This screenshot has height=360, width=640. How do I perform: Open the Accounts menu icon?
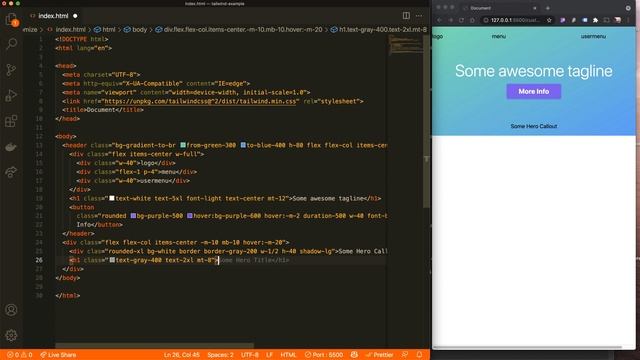point(11,310)
